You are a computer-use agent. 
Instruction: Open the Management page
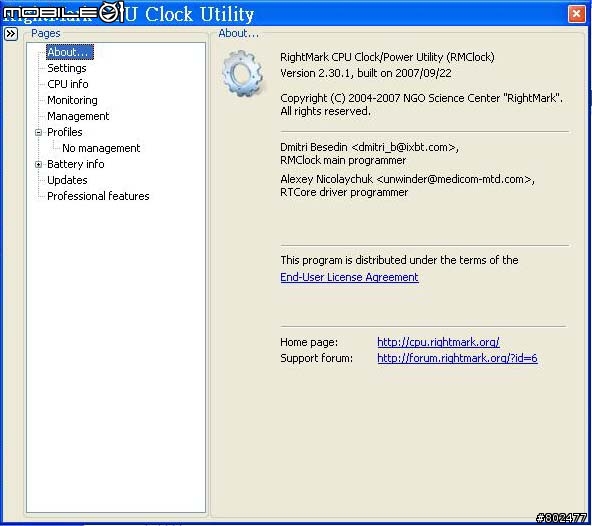(x=78, y=116)
